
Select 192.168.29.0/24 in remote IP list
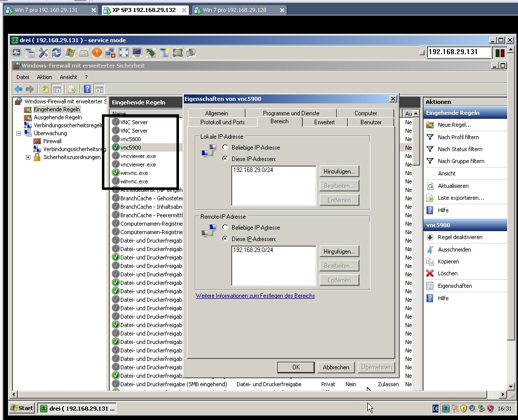click(254, 250)
